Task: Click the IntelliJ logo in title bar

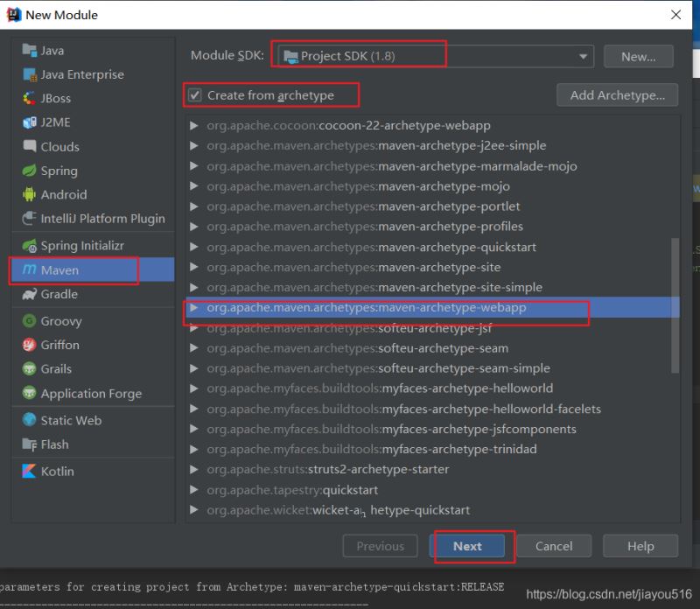Action: coord(13,15)
